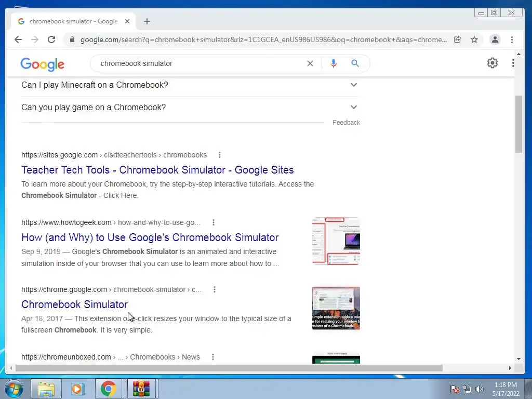Click the vertical scrollbar thumb

[x=518, y=124]
